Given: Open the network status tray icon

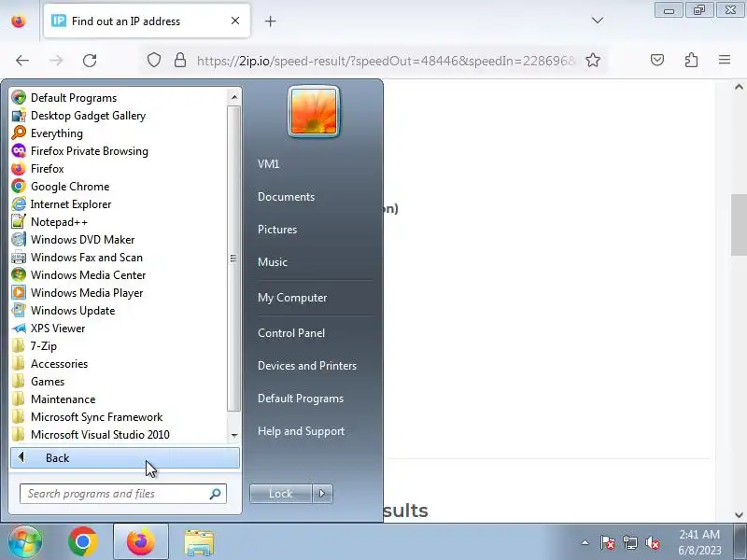Looking at the screenshot, I should coord(629,542).
